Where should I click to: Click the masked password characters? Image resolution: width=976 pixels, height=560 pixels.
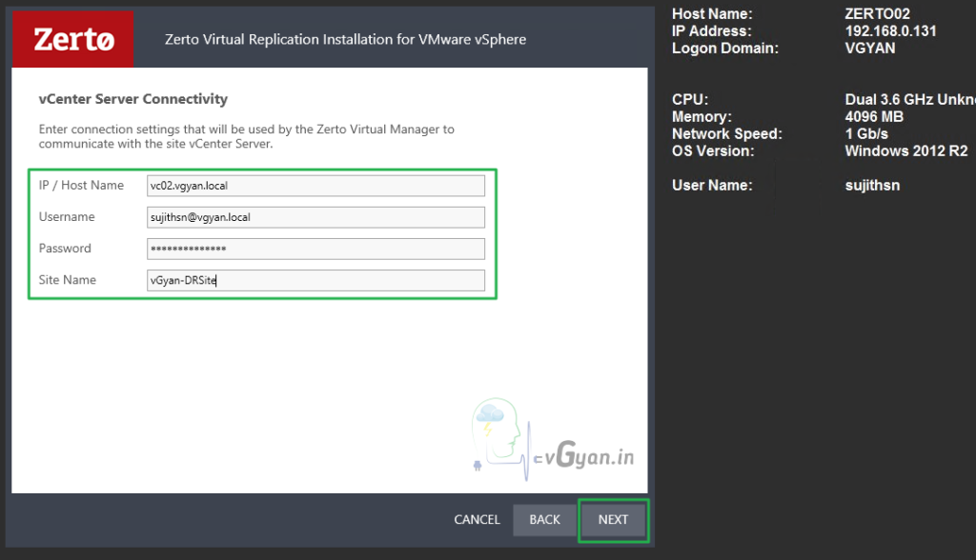188,249
